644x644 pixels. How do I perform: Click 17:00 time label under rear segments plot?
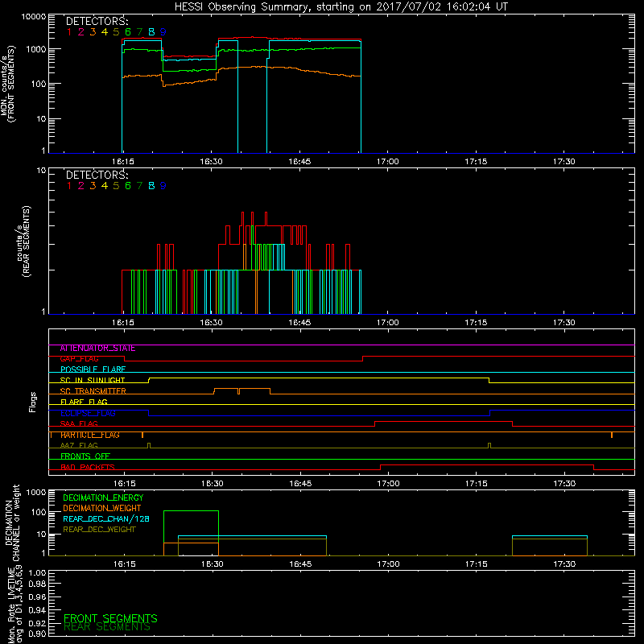(x=387, y=323)
